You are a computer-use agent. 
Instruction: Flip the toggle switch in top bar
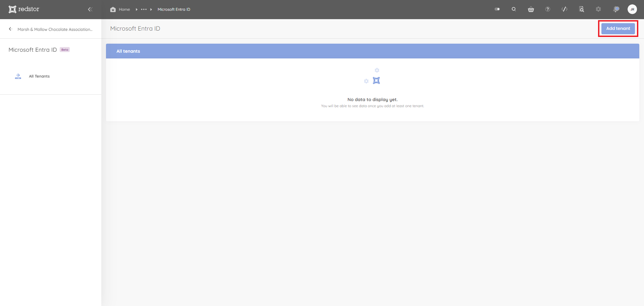497,9
